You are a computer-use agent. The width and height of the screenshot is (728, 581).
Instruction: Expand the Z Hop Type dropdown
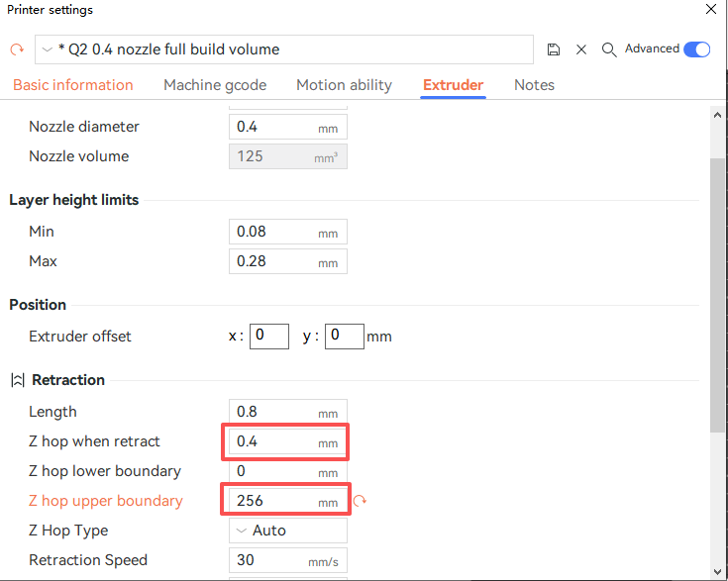point(287,531)
